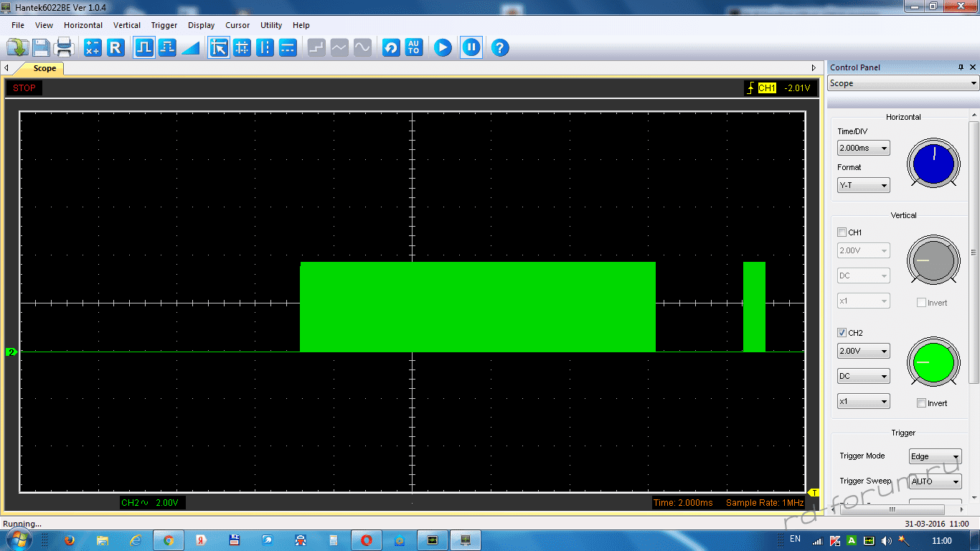Open the Trigger menu in menu bar

(x=164, y=25)
